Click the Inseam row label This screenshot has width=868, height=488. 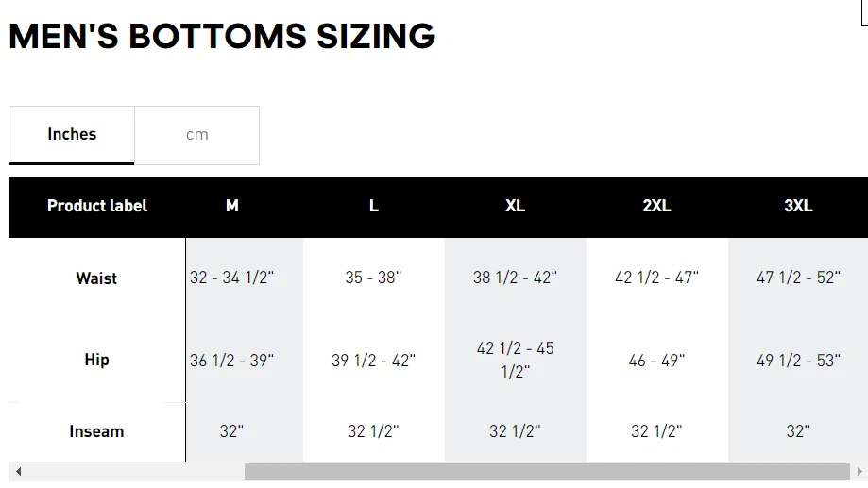click(x=96, y=431)
